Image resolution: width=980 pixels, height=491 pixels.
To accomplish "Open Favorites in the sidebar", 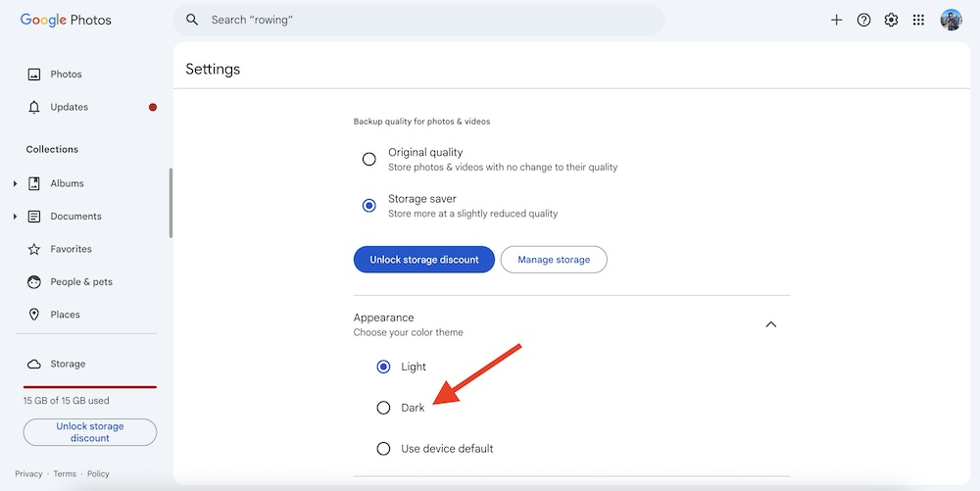I will (x=71, y=249).
